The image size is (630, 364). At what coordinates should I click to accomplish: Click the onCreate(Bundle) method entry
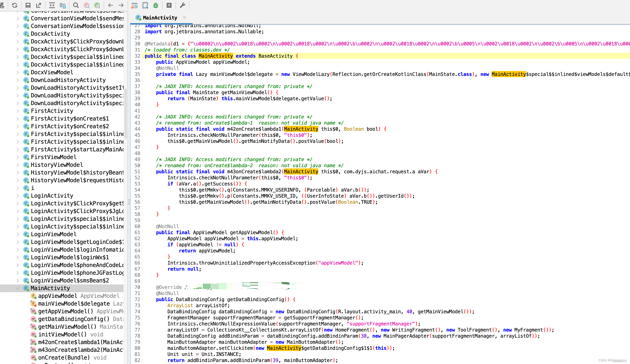64,358
